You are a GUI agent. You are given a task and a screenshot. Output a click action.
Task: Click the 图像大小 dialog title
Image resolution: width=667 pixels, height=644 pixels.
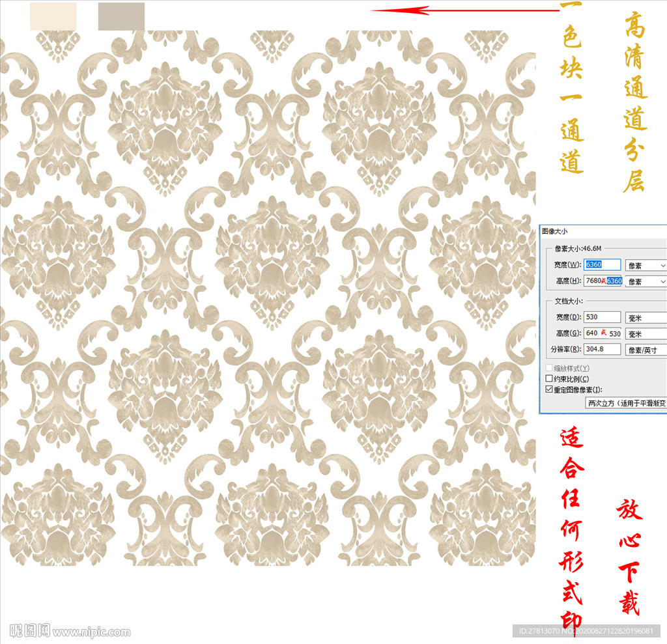pos(555,231)
